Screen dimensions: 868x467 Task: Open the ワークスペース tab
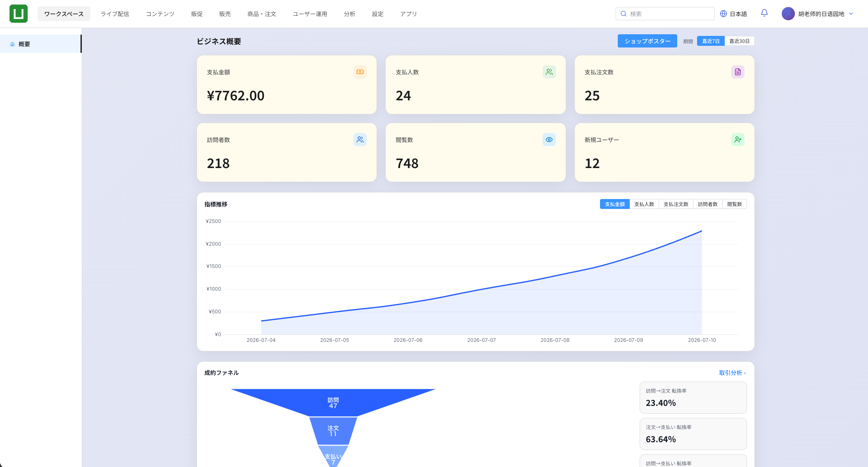(x=64, y=14)
